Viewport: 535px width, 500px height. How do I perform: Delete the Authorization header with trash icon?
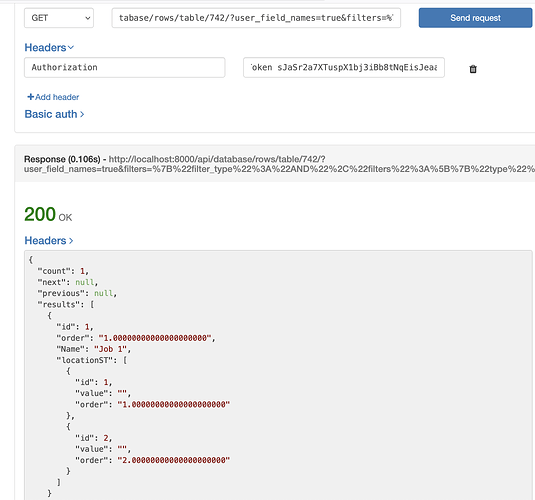coord(473,69)
